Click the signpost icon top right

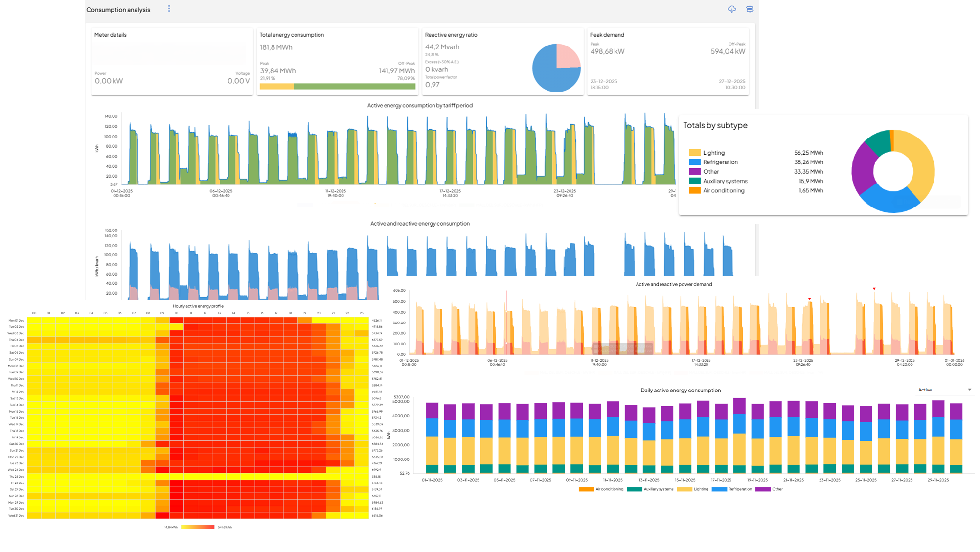(750, 9)
